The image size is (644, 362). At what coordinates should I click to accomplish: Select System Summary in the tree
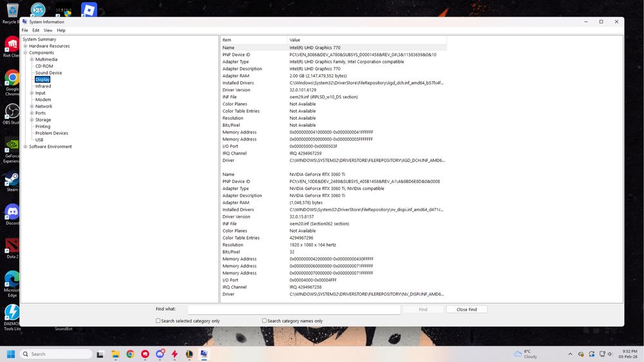39,39
